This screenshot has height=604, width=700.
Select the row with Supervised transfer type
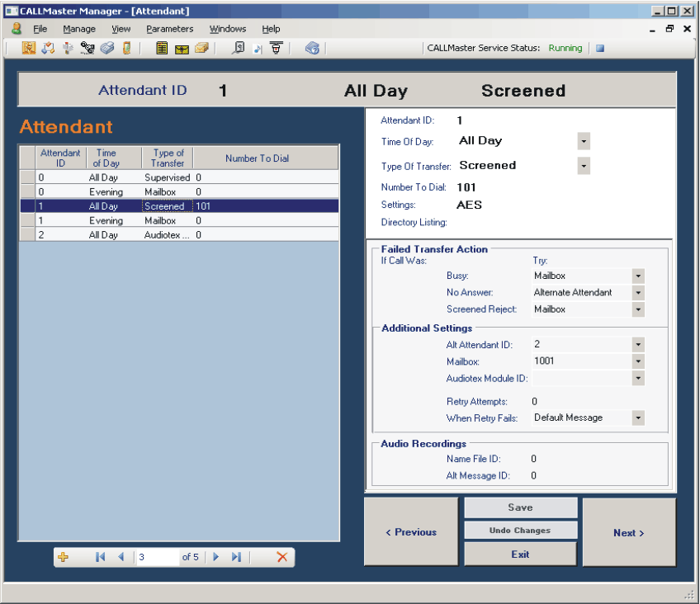click(x=179, y=177)
